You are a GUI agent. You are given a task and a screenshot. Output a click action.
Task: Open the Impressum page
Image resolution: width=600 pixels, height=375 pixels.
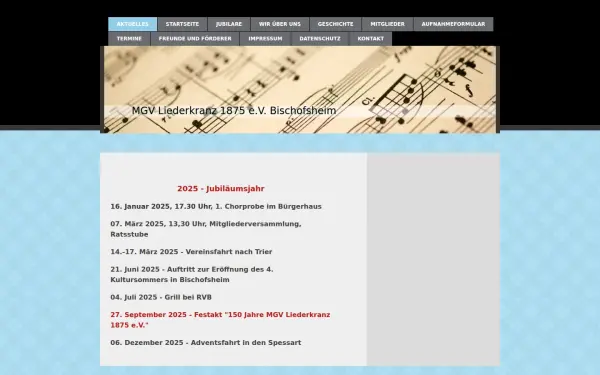pyautogui.click(x=265, y=39)
